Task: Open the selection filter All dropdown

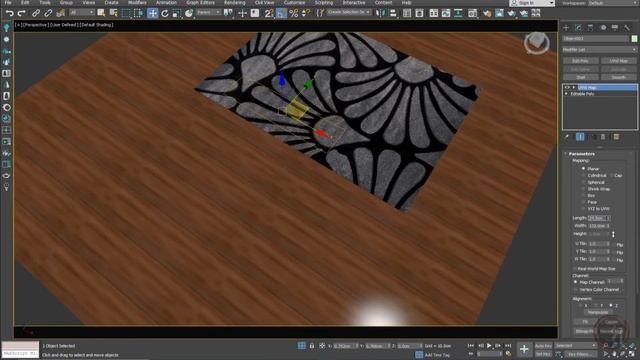Action: [x=81, y=13]
